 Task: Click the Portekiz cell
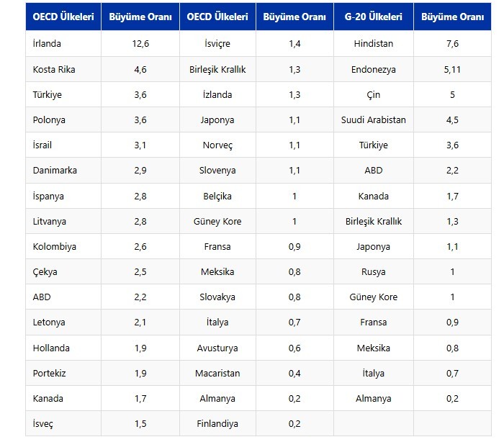click(x=50, y=374)
